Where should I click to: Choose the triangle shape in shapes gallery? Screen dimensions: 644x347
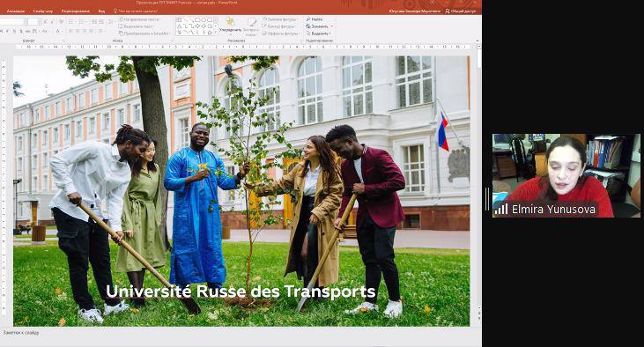click(x=180, y=26)
